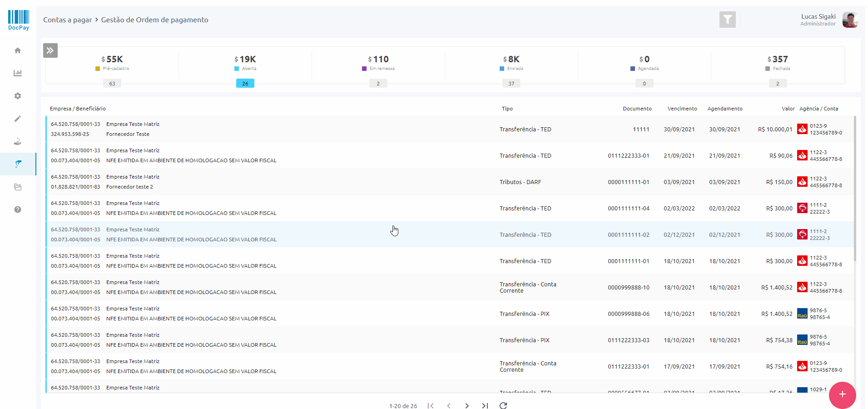Screen dimensions: 868x409
Task: Click the 2 badge under Fechada
Action: pos(778,84)
